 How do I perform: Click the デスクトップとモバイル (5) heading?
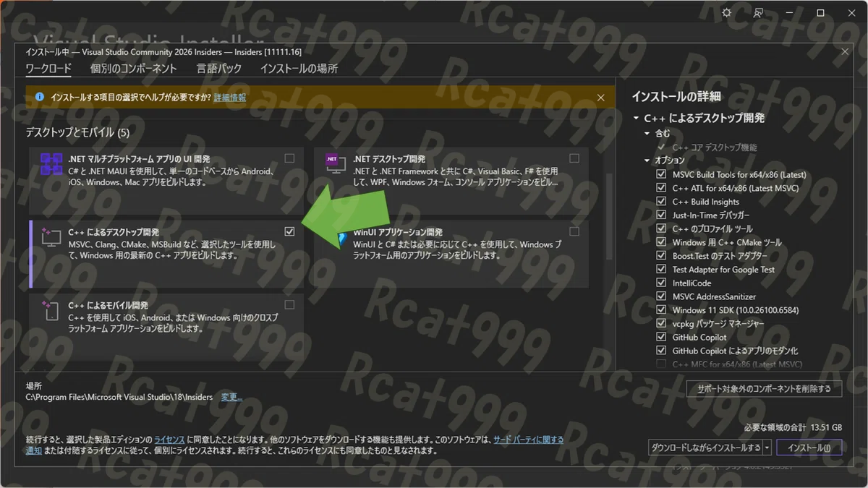click(x=77, y=132)
